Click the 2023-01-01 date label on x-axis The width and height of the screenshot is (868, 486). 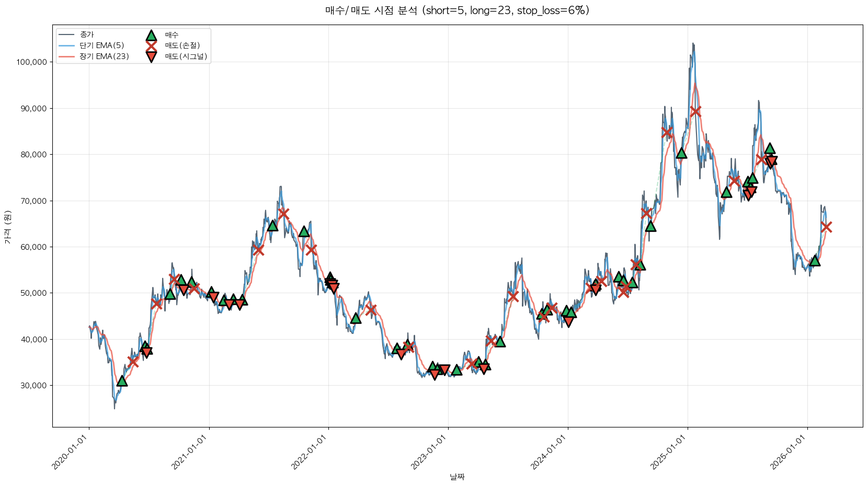point(430,453)
